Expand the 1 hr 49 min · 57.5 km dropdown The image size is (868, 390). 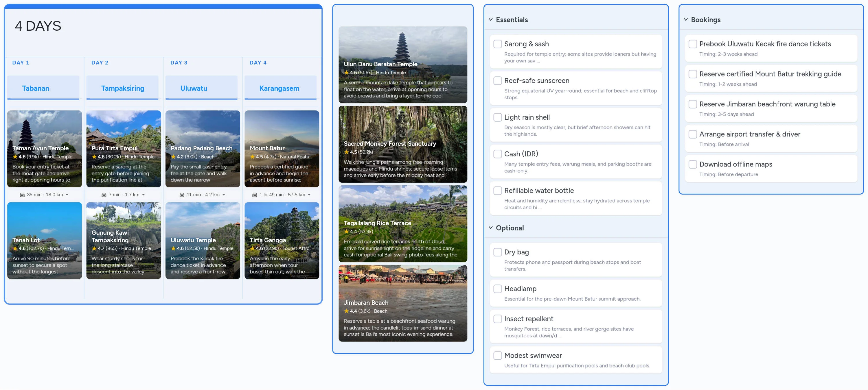(309, 195)
